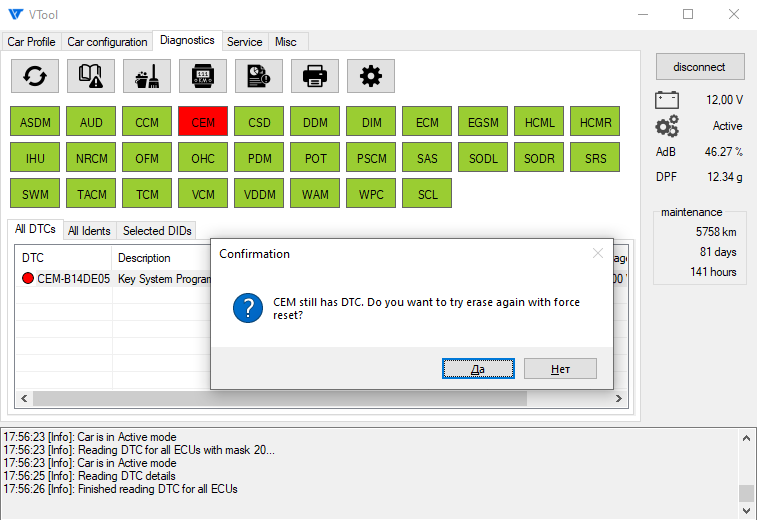Close the Confirmation dialog with X
Image resolution: width=757 pixels, height=520 pixels.
pos(597,254)
